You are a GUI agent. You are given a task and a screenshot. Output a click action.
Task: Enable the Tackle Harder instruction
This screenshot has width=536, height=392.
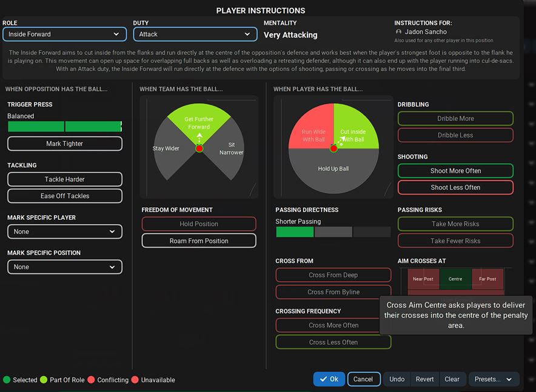[x=65, y=179]
